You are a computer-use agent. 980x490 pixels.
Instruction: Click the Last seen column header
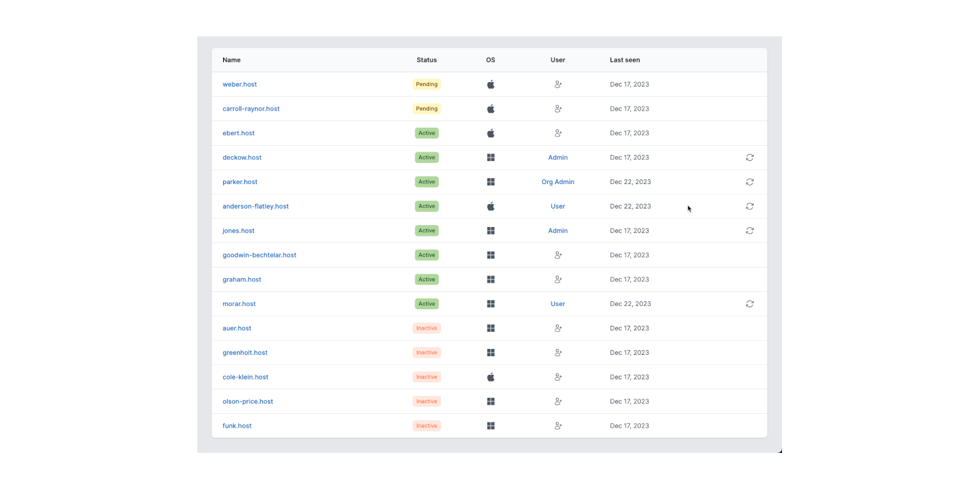click(624, 60)
